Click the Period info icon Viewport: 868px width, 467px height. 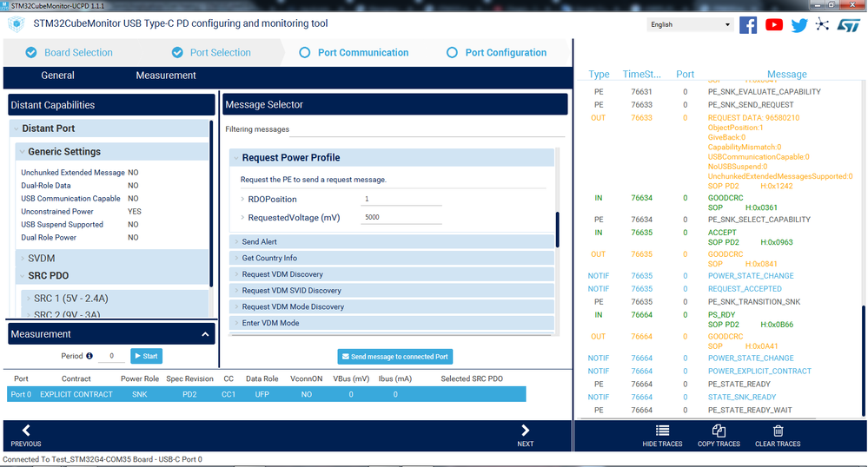[x=89, y=356]
